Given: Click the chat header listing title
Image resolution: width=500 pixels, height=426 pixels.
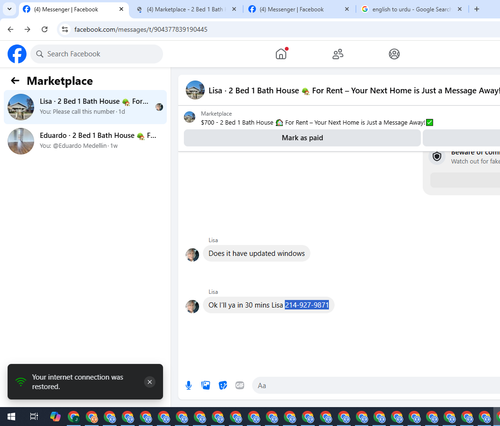Looking at the screenshot, I should pyautogui.click(x=354, y=91).
